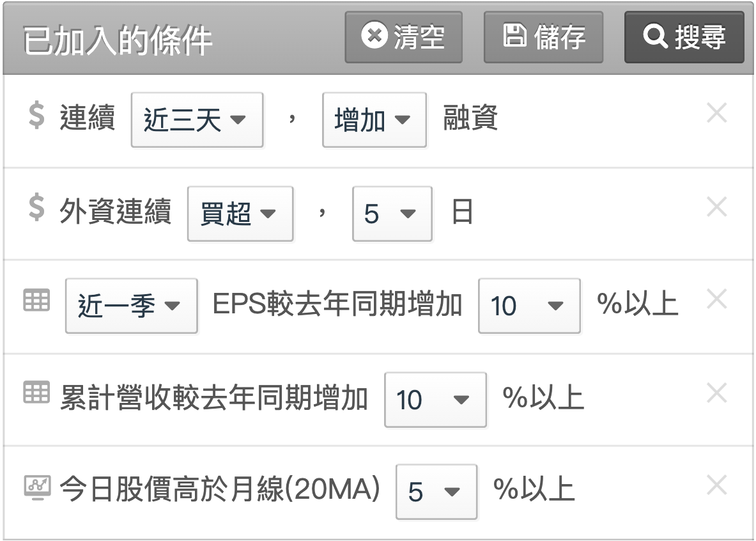Open the 近三天 period dropdown

coord(197,120)
